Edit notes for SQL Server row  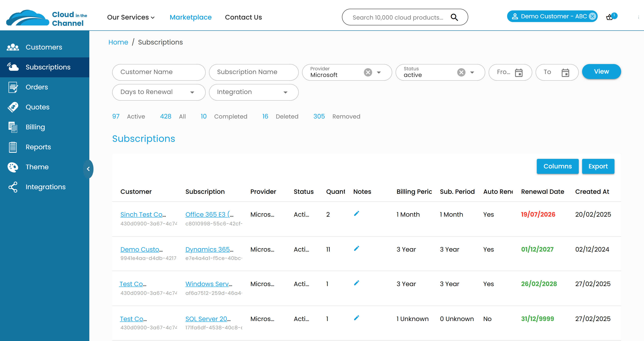356,318
